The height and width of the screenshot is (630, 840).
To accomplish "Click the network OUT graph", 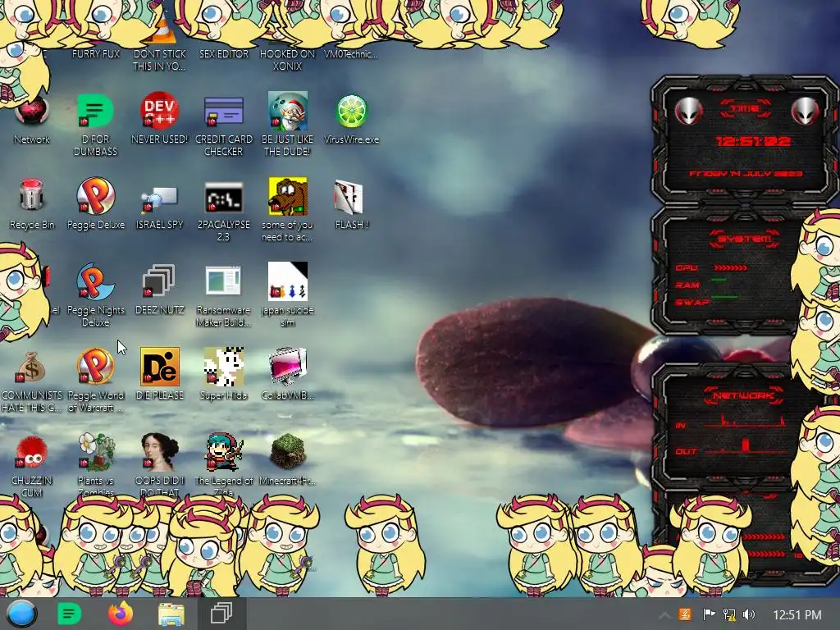I will pyautogui.click(x=746, y=447).
